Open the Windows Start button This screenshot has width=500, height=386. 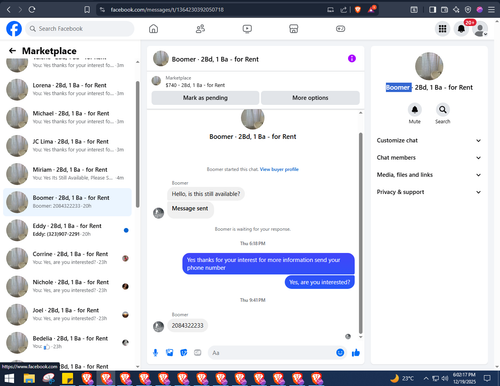(9, 378)
